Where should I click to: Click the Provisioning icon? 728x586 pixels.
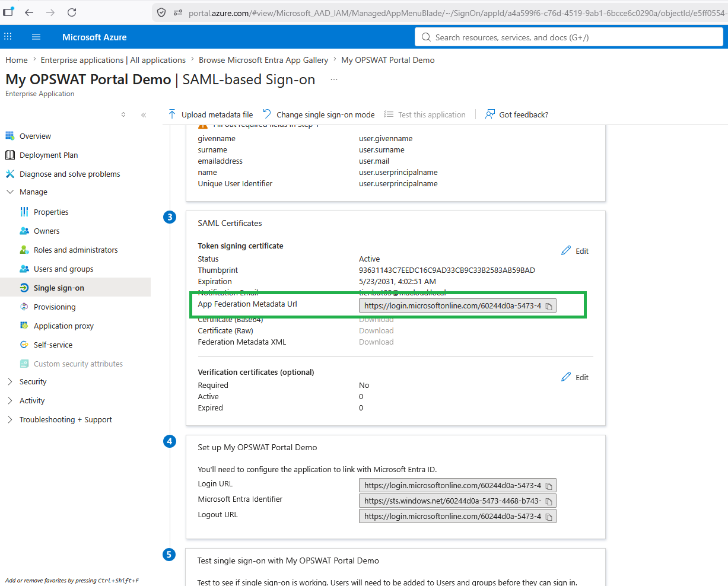tap(24, 307)
